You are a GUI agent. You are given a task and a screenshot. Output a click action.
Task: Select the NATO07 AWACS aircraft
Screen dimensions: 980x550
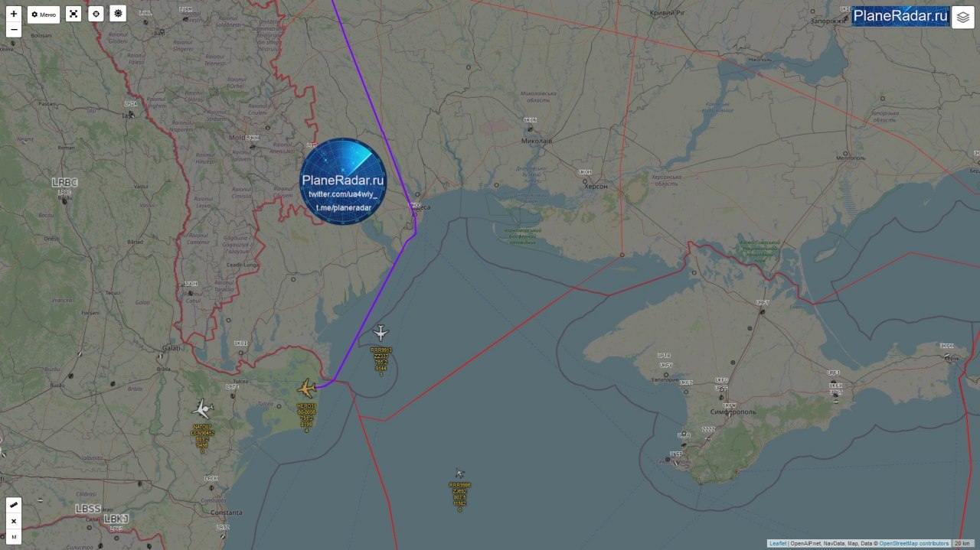[203, 408]
